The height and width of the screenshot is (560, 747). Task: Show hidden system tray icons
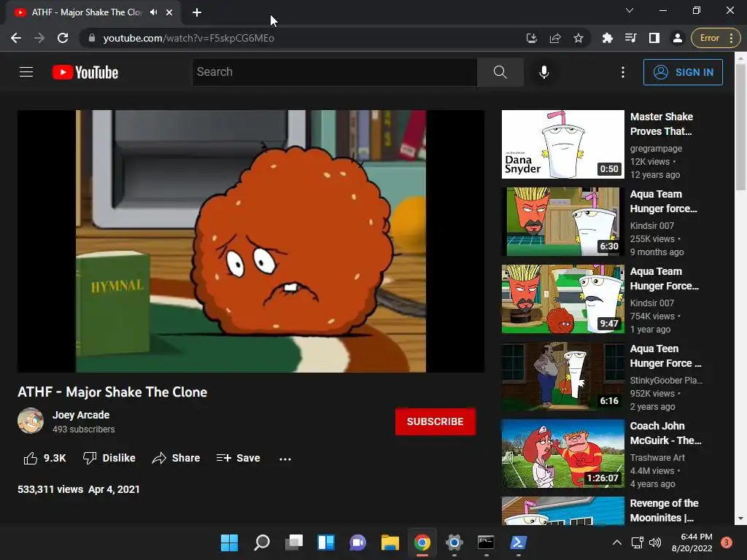click(616, 542)
